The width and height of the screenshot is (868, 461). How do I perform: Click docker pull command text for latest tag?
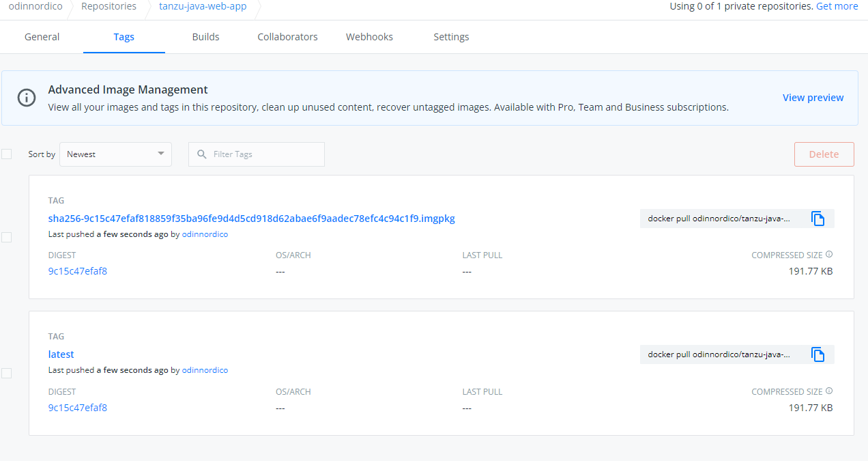pos(719,354)
